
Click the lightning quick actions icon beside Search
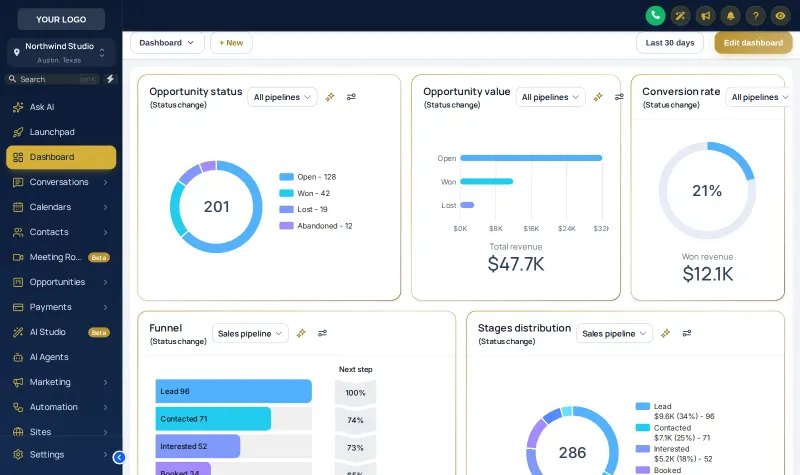[110, 79]
